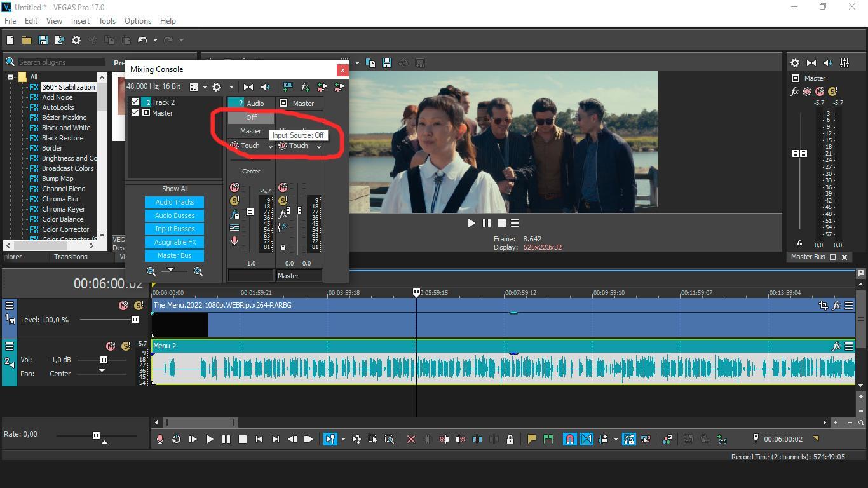Viewport: 868px width, 488px height.
Task: Go to start of project
Action: [x=259, y=439]
